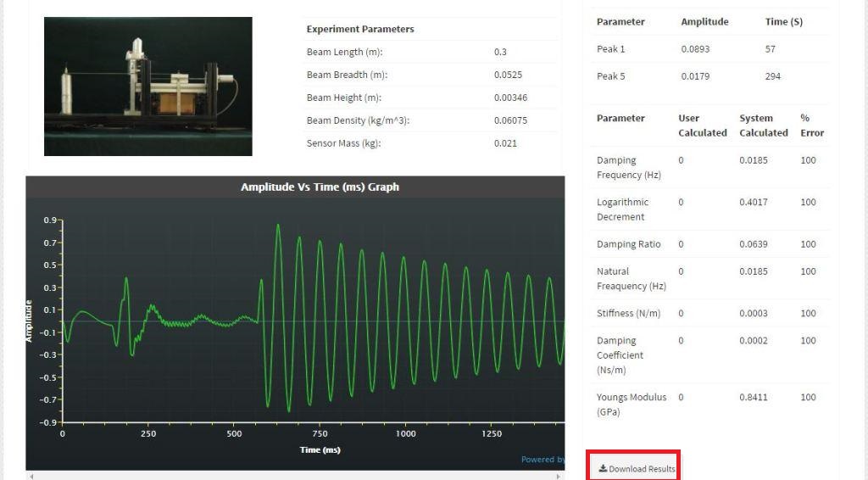Screen dimensions: 868x480
Task: Click the '750' tick on the time axis
Action: tap(320, 433)
